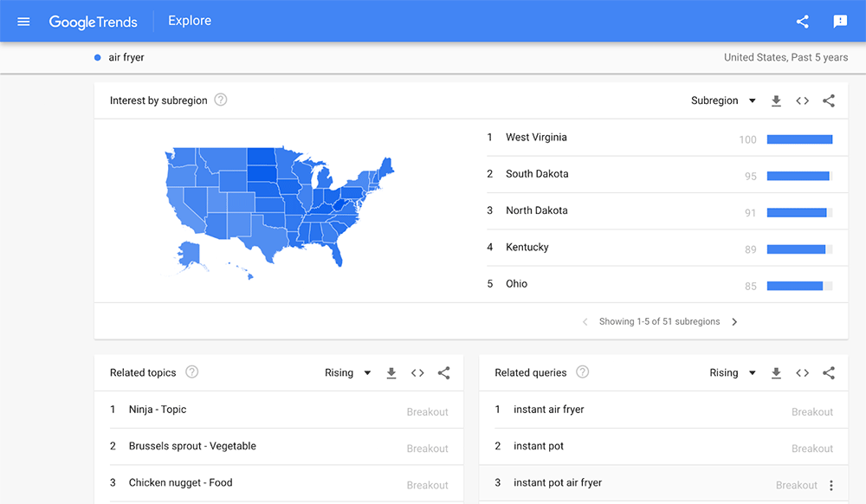Expand the Subregion dropdown

click(723, 101)
